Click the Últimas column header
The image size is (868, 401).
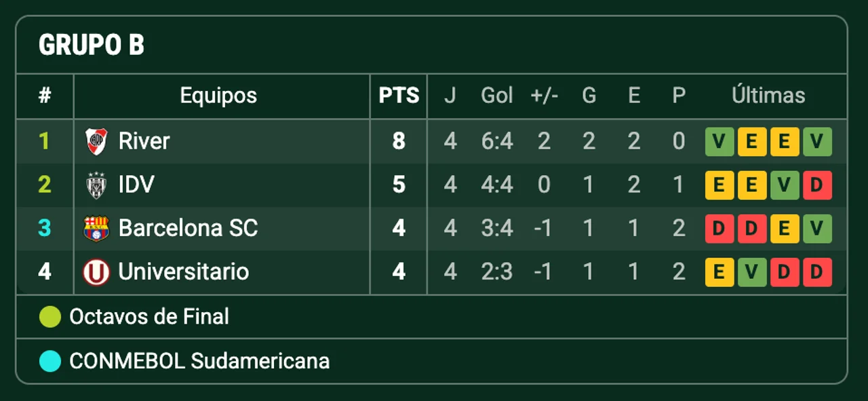point(768,96)
